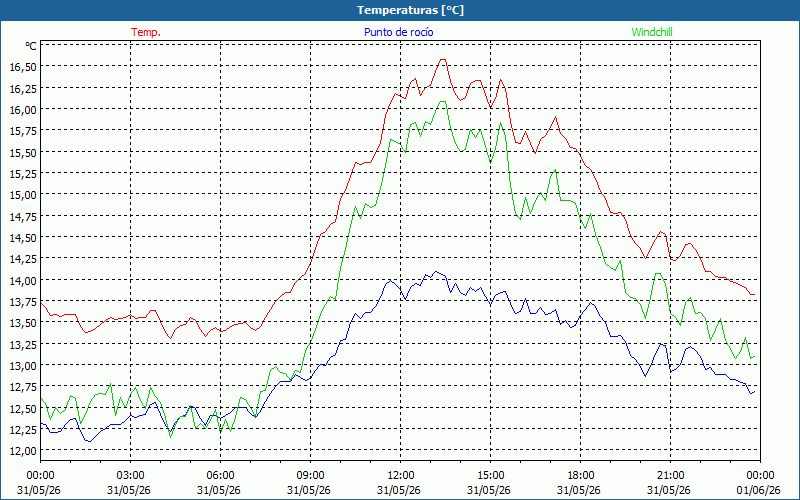Click the 15,00 y-axis value
Screen dimensions: 800x500
[x=23, y=194]
